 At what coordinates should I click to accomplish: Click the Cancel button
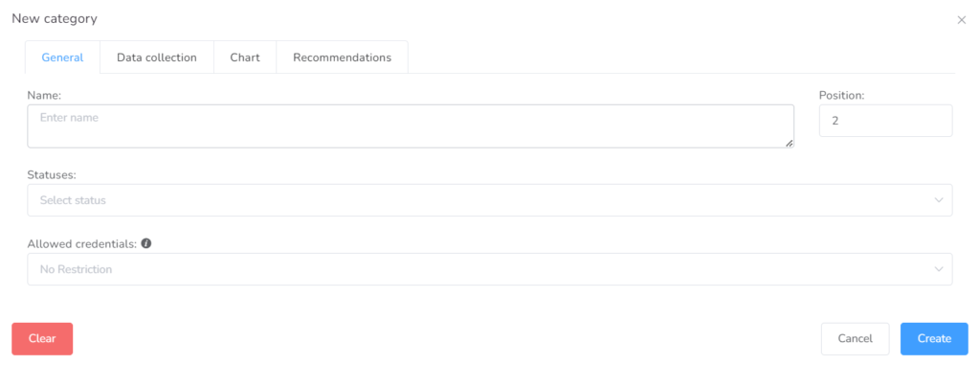coord(855,339)
